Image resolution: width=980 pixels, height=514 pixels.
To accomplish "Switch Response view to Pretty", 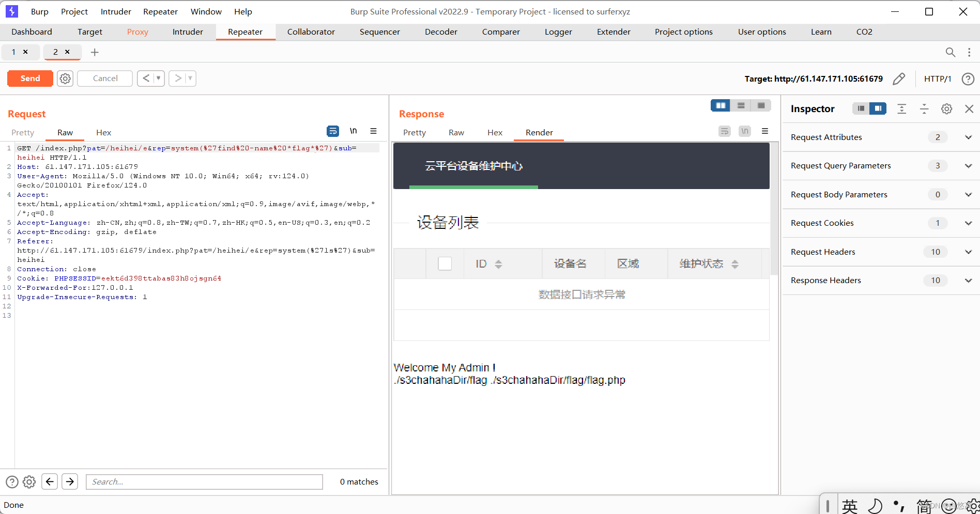I will pos(415,132).
